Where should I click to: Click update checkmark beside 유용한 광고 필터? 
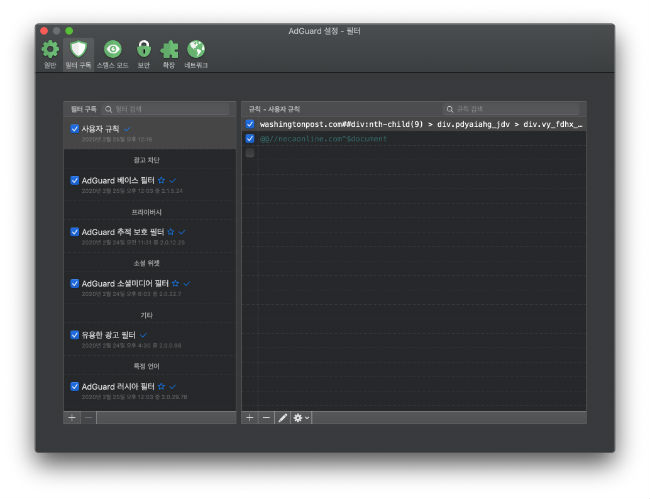[x=143, y=335]
